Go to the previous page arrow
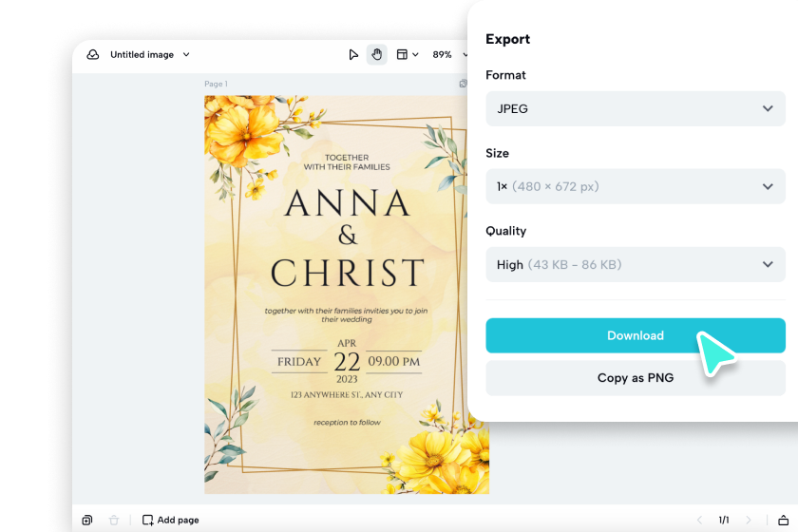The width and height of the screenshot is (798, 532). (x=700, y=520)
